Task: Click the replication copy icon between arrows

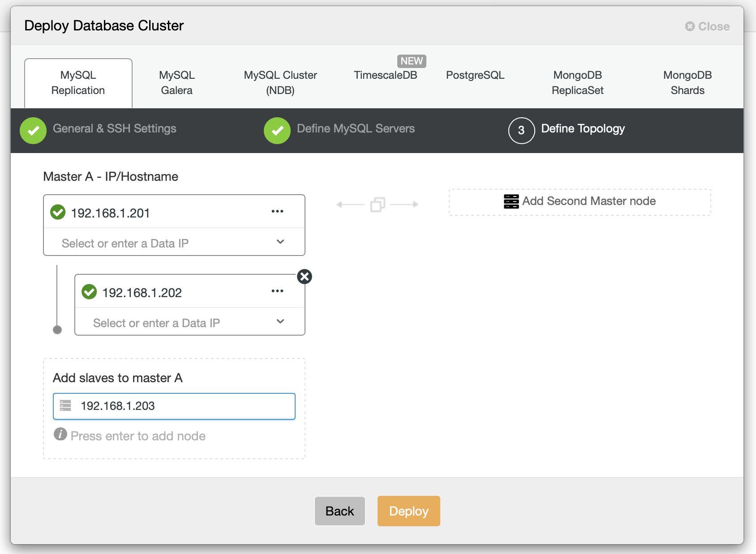Action: click(x=378, y=205)
